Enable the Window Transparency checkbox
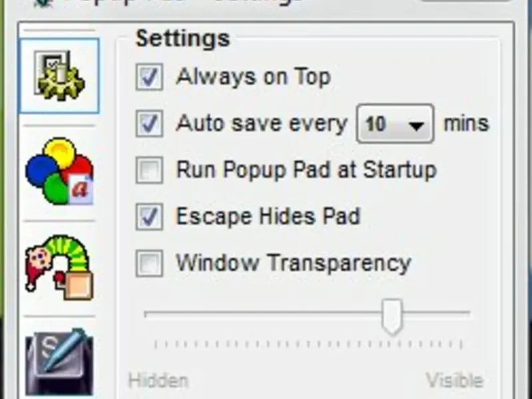The height and width of the screenshot is (399, 532). [x=149, y=263]
